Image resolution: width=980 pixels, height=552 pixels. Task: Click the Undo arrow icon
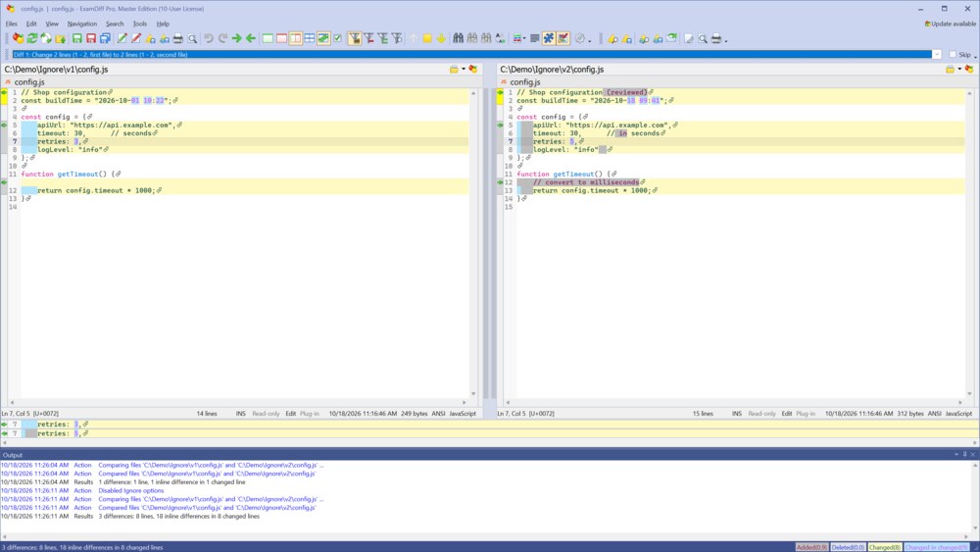(x=208, y=39)
